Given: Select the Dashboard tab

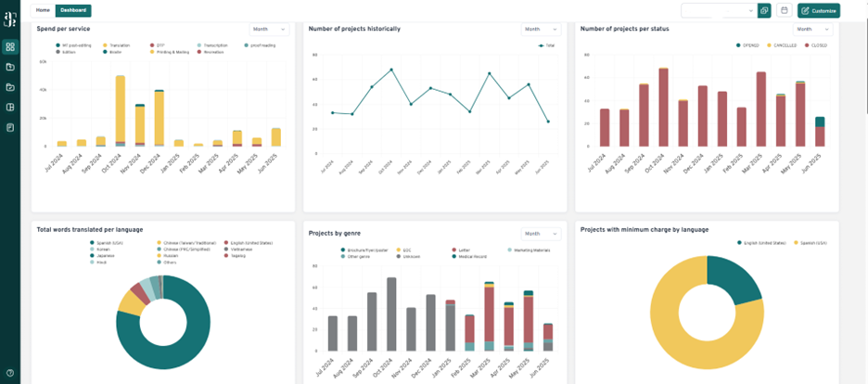Looking at the screenshot, I should click(x=73, y=10).
